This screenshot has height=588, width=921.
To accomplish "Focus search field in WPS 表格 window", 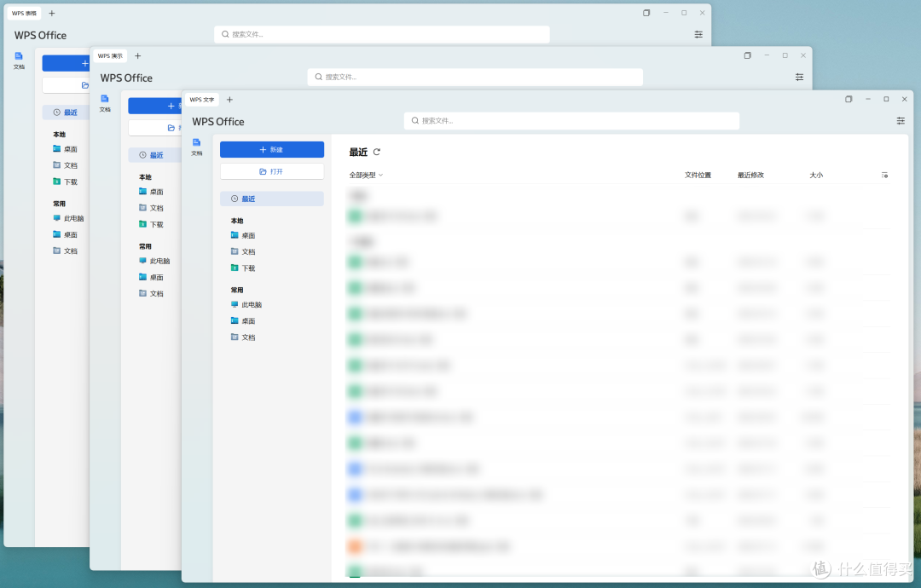I will pyautogui.click(x=382, y=35).
